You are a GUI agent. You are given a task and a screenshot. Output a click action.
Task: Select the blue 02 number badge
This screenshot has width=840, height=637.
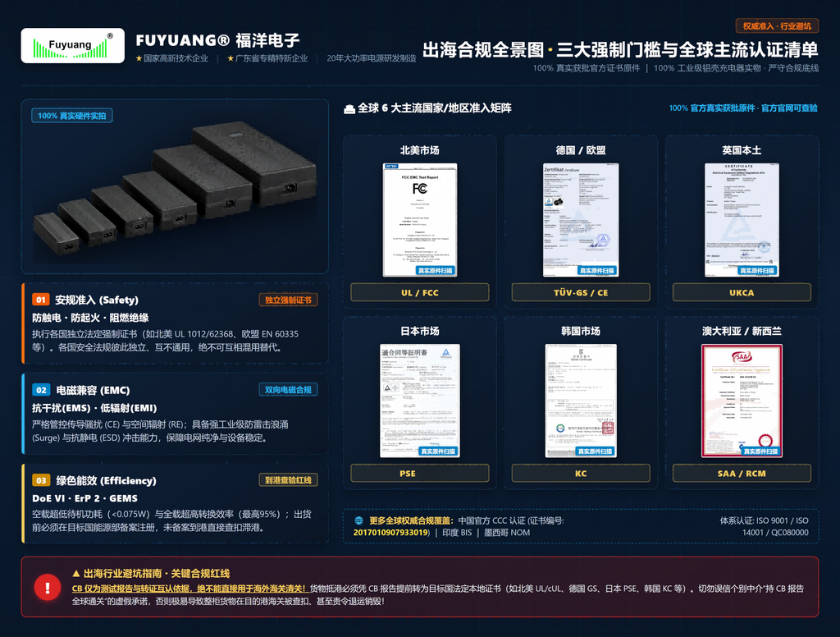pyautogui.click(x=41, y=390)
